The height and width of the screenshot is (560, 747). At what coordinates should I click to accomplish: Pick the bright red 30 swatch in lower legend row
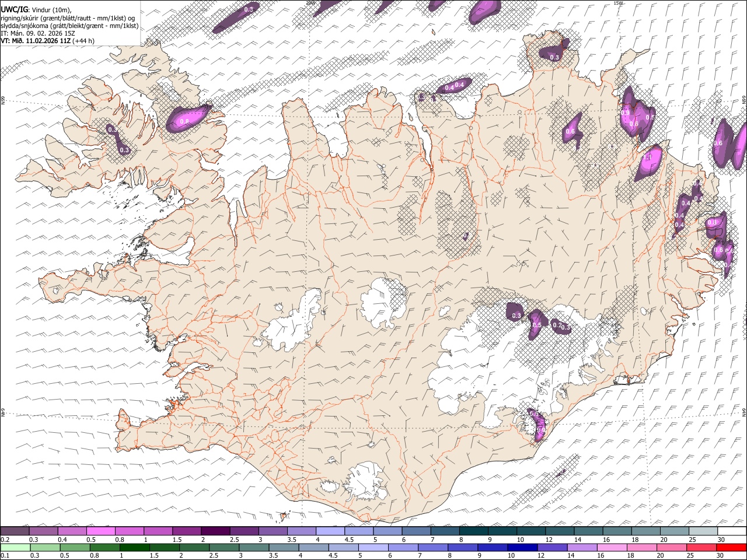731,547
